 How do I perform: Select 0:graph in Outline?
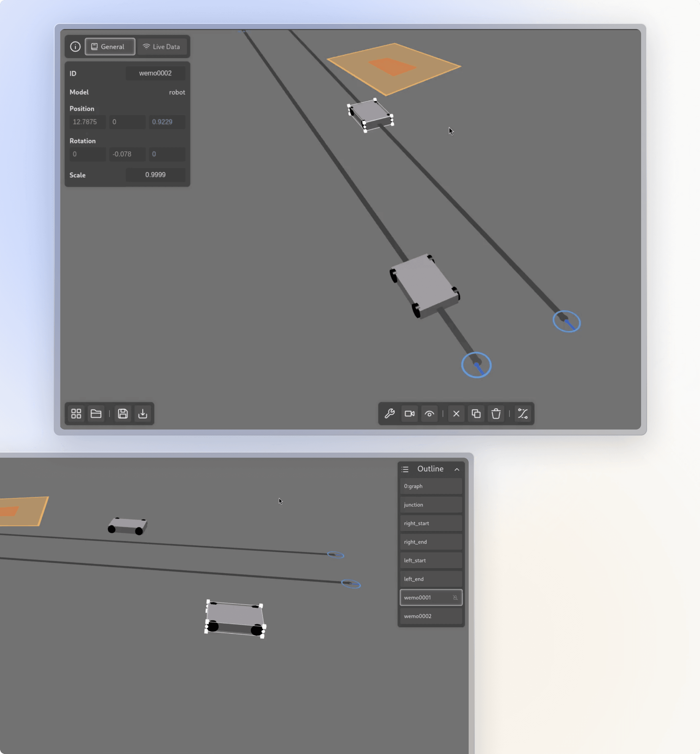(x=431, y=486)
